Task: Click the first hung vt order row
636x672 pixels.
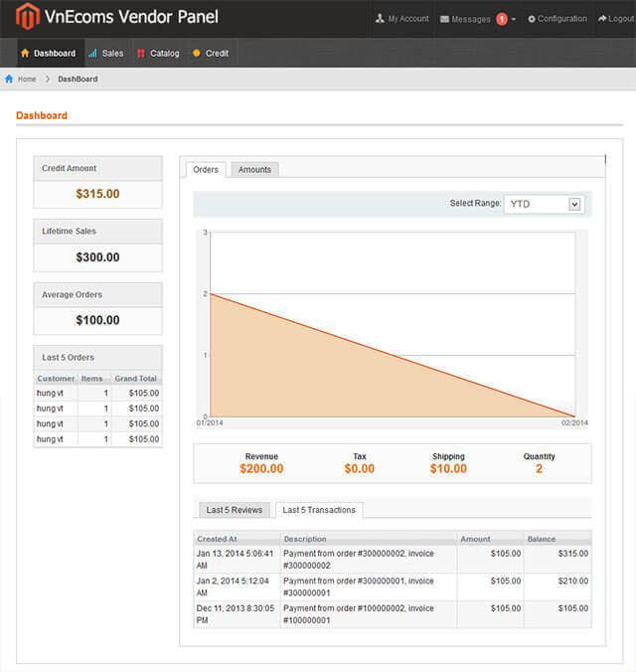Action: pos(97,393)
